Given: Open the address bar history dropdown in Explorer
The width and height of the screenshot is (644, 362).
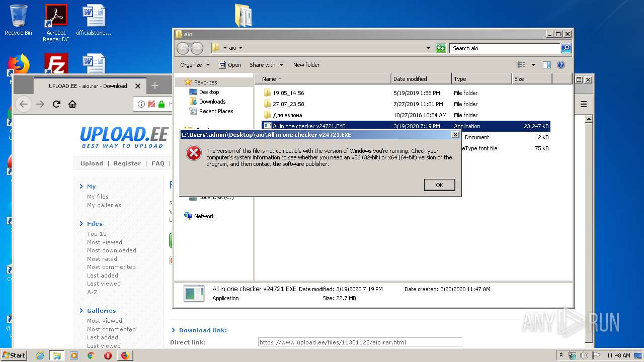Looking at the screenshot, I should (428, 48).
